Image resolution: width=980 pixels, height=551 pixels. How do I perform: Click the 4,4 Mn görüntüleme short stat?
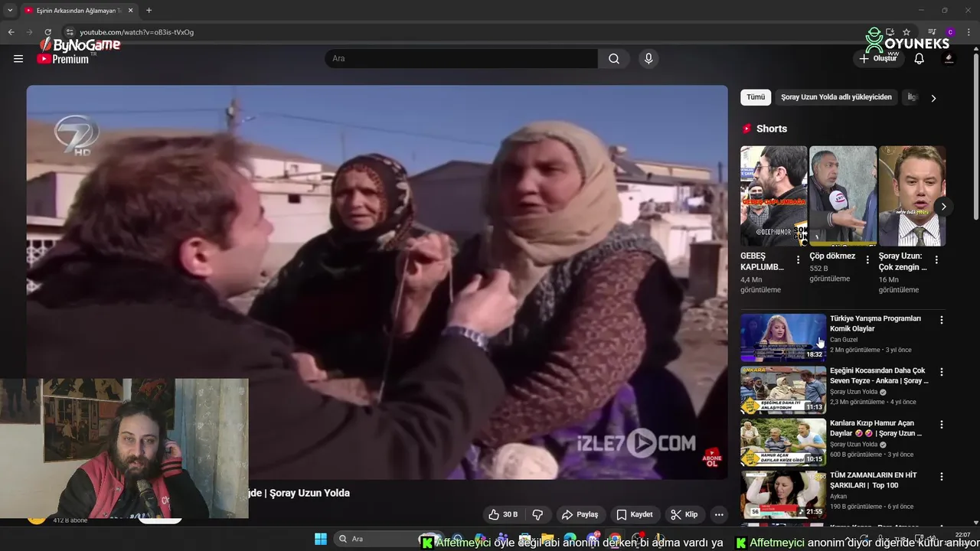tap(760, 285)
